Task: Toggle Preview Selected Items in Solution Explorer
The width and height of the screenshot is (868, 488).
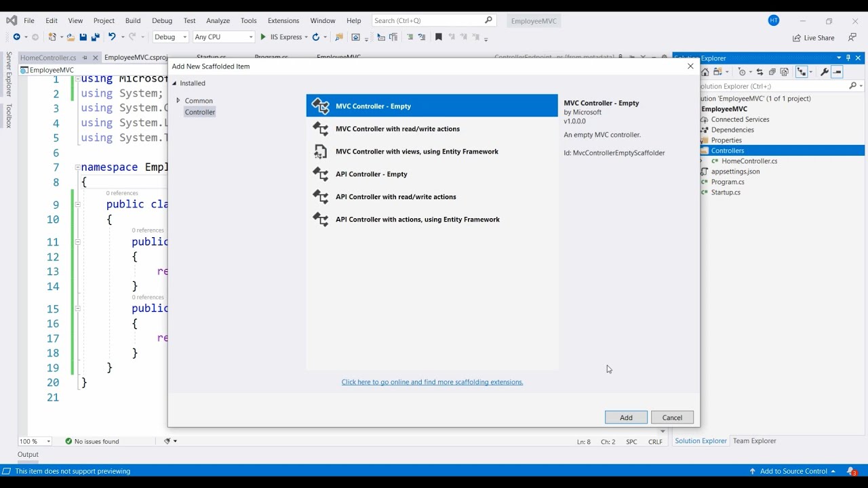Action: click(x=837, y=72)
